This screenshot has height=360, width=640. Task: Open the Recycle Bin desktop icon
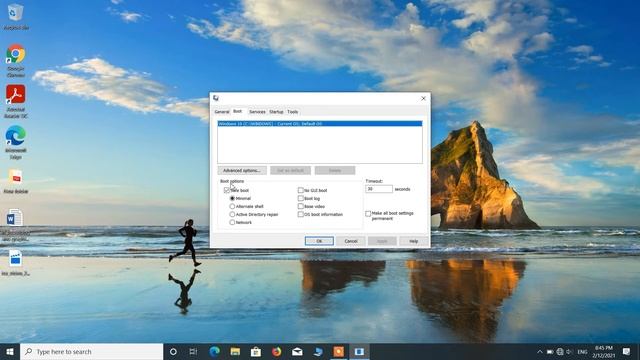15,17
